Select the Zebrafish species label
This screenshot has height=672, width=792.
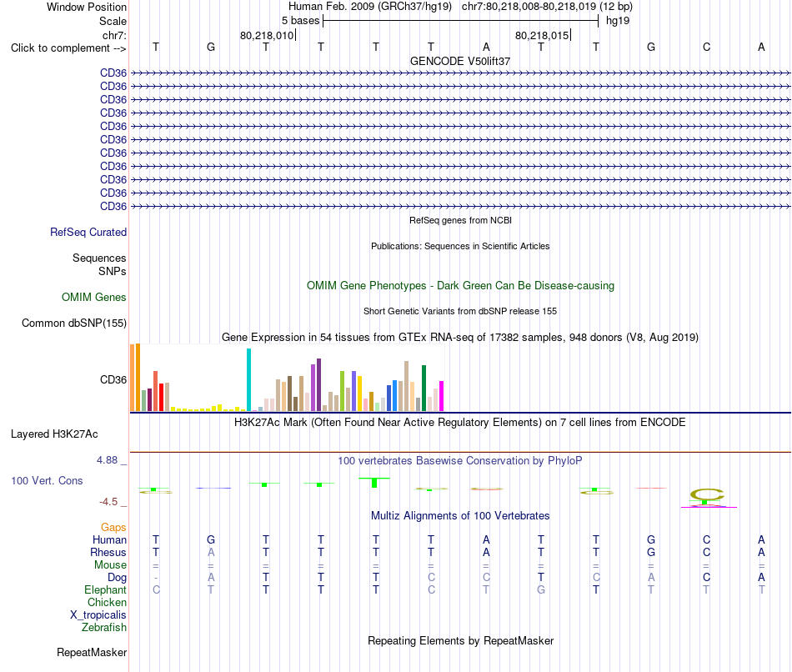104,627
